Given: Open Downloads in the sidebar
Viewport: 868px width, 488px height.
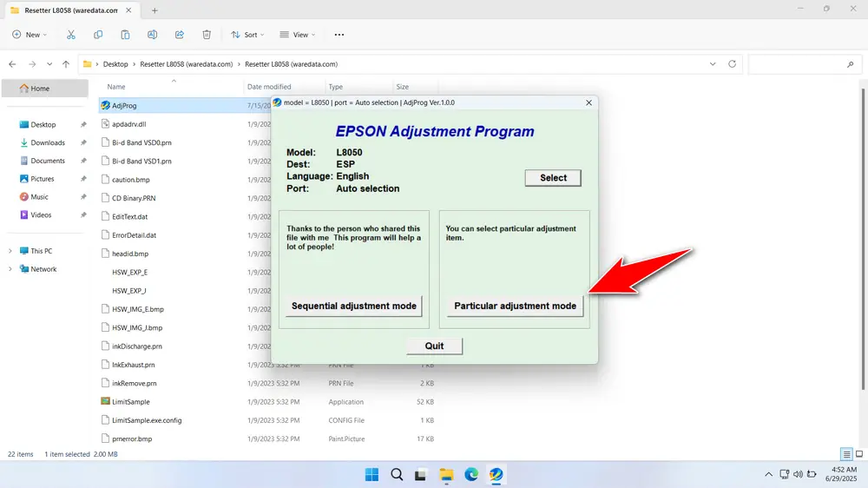Looking at the screenshot, I should click(x=48, y=143).
